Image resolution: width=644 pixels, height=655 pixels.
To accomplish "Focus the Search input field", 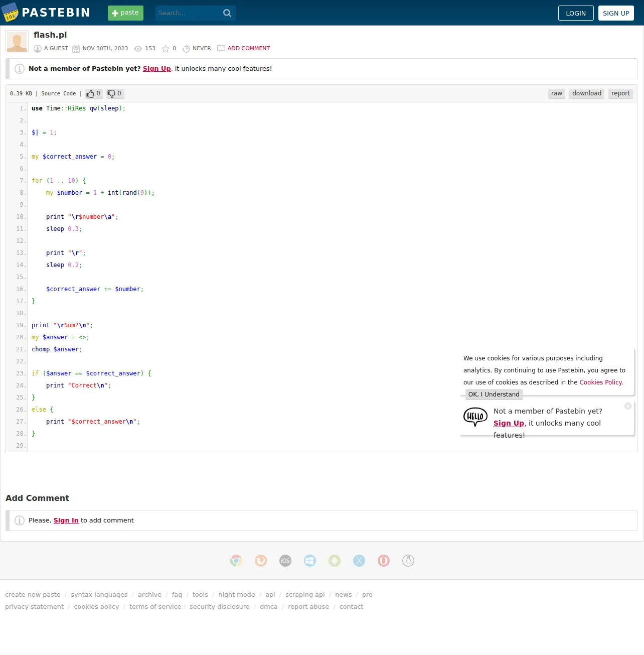I will tap(189, 13).
